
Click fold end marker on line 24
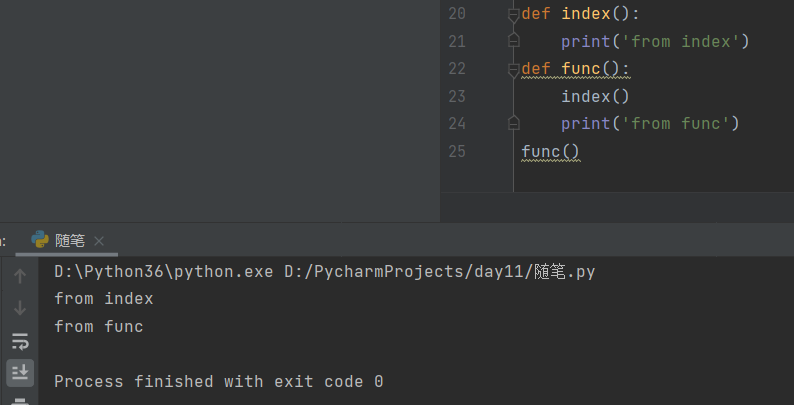click(514, 124)
